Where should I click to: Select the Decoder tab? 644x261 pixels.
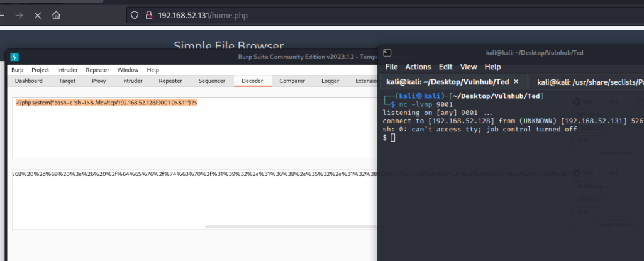tap(252, 81)
